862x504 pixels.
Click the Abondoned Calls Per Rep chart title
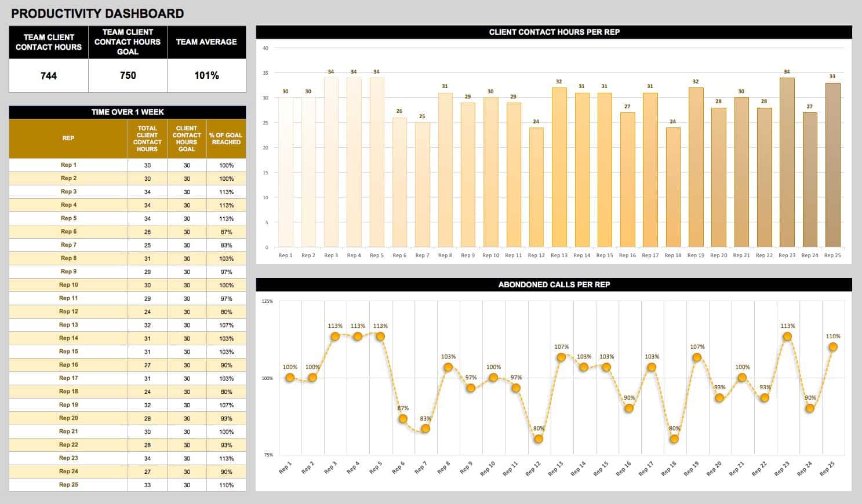[554, 284]
